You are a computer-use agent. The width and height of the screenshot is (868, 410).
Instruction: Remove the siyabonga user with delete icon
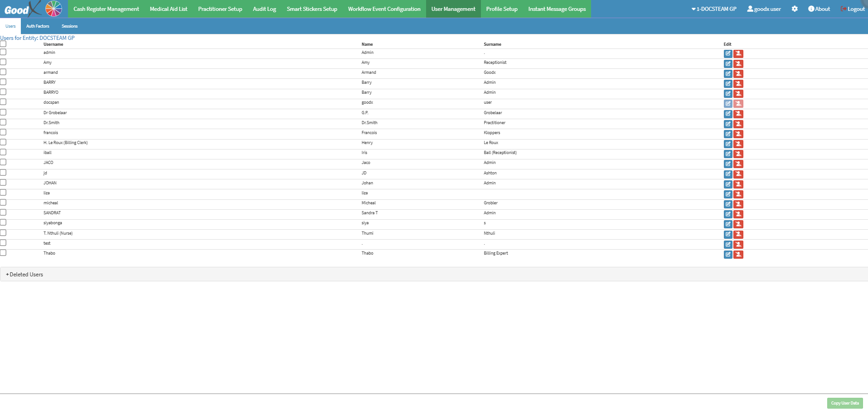click(x=738, y=224)
